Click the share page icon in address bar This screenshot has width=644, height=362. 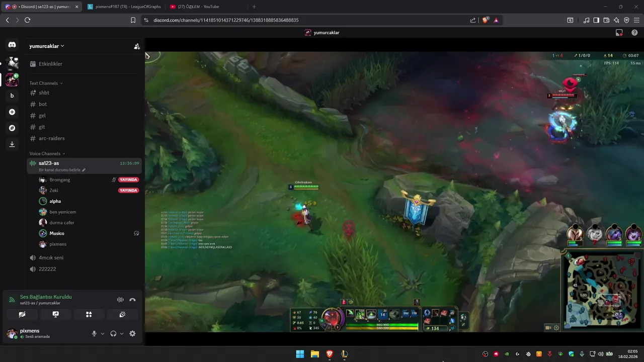[x=473, y=20]
